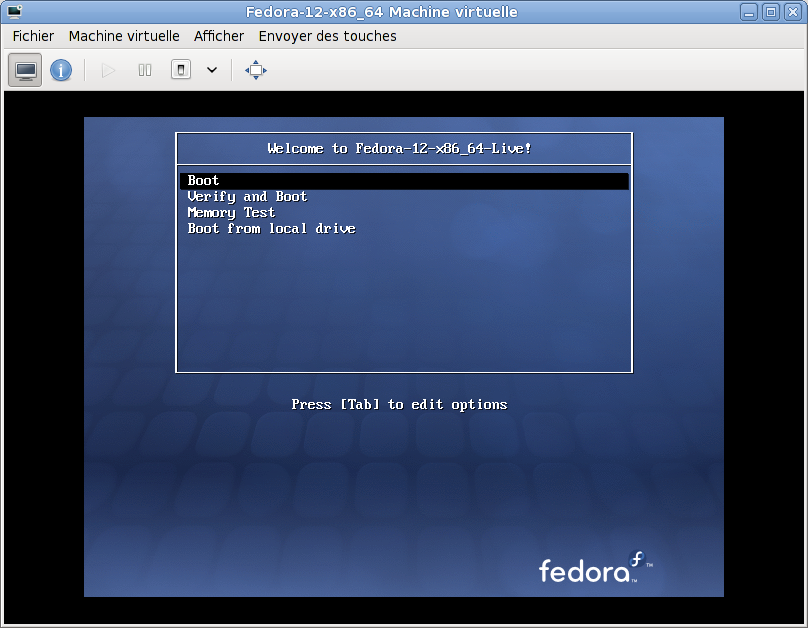Open the Envoyer des touches menu

(x=327, y=36)
